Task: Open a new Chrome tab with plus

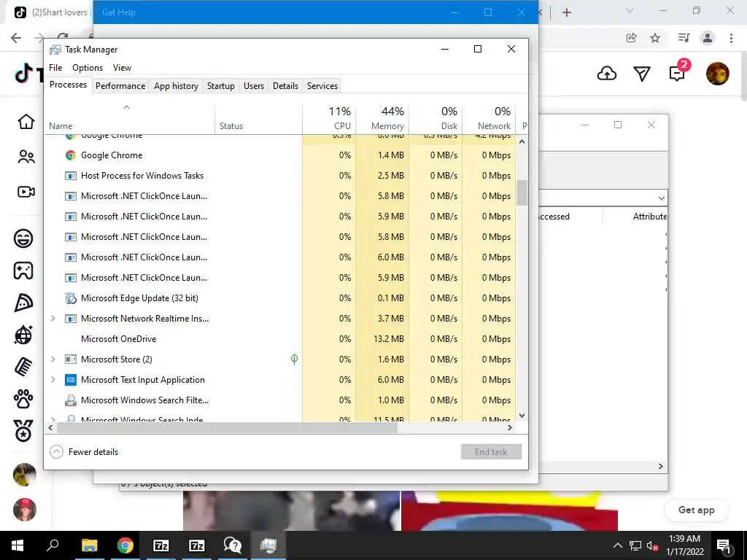Action: click(566, 12)
